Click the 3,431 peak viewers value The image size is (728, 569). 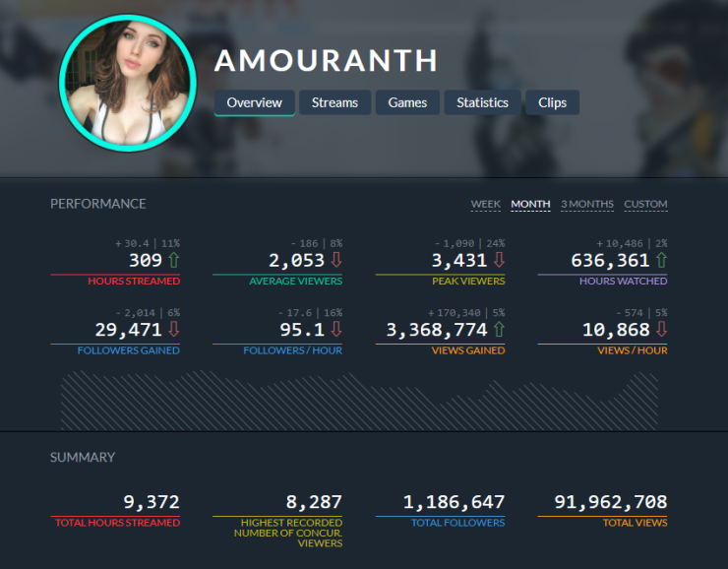(x=459, y=261)
